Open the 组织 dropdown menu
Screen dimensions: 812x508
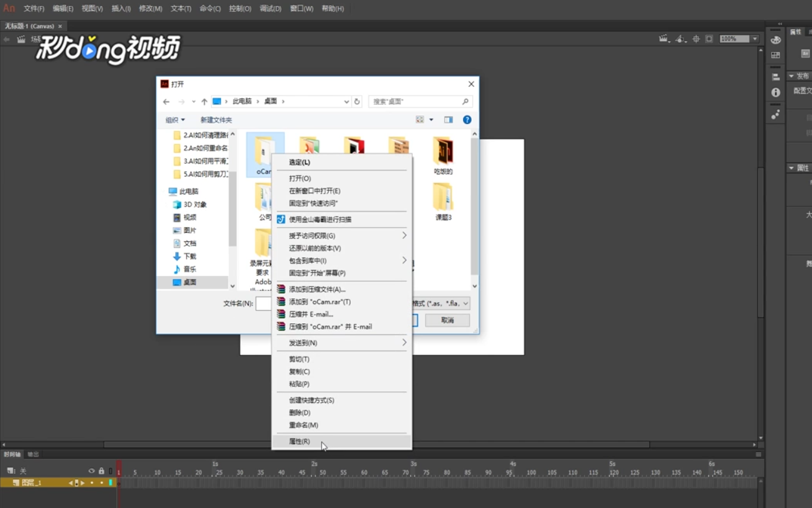pyautogui.click(x=175, y=120)
